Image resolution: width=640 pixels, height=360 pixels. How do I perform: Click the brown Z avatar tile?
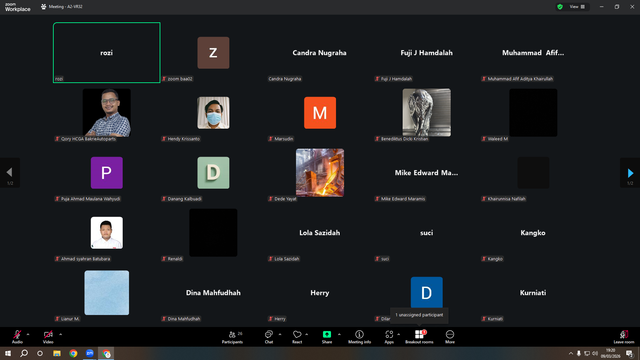pyautogui.click(x=213, y=53)
